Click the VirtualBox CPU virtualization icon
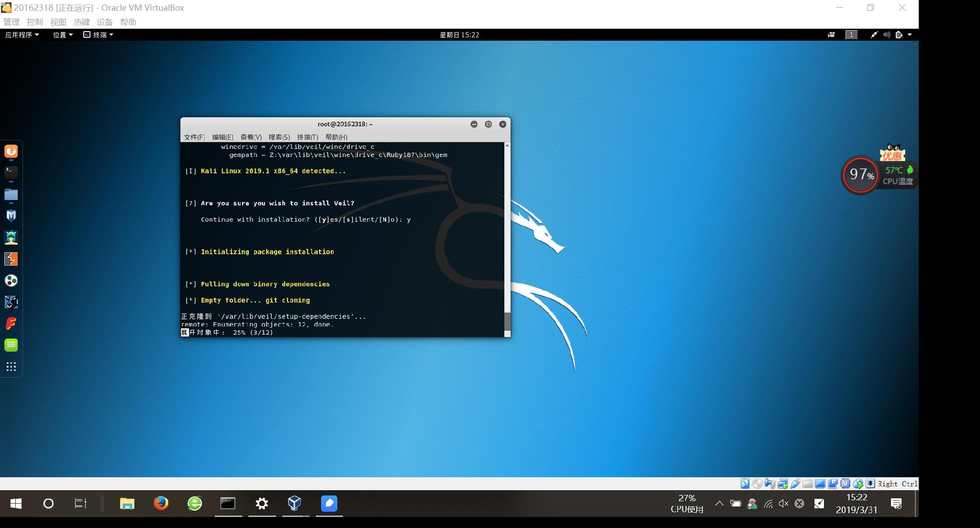980x528 pixels. [845, 483]
